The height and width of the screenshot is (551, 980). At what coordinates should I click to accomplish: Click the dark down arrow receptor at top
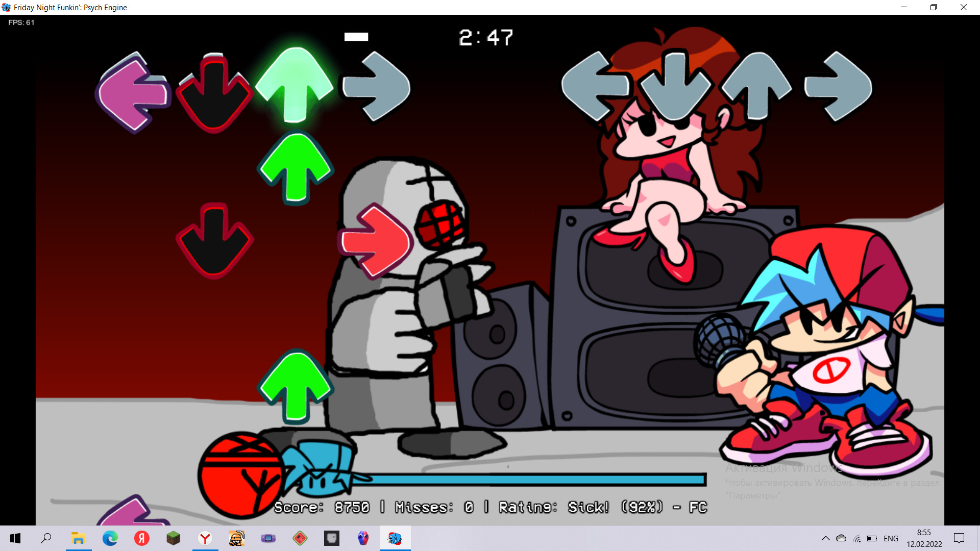pos(214,93)
